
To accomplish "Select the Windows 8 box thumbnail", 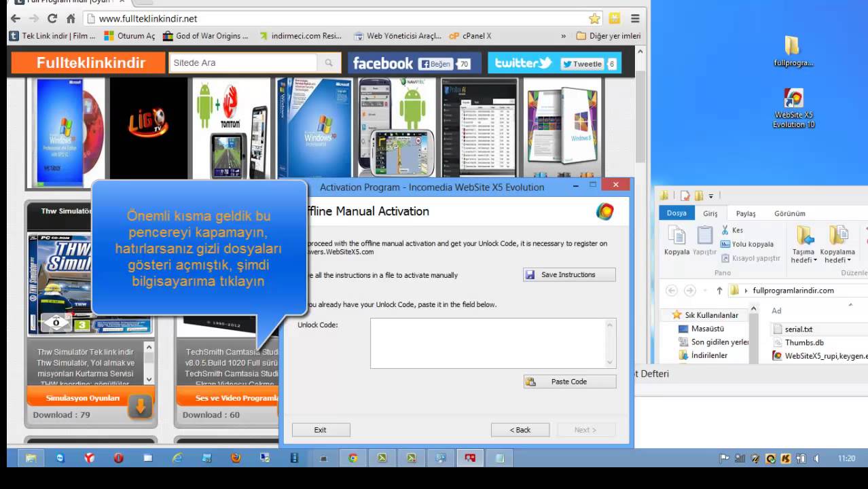I will 562,126.
